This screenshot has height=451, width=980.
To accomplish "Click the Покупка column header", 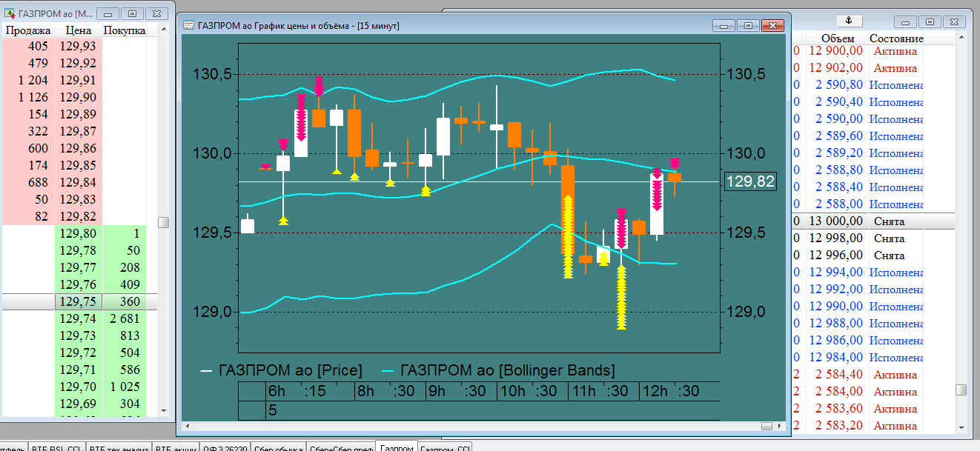I will coord(125,30).
